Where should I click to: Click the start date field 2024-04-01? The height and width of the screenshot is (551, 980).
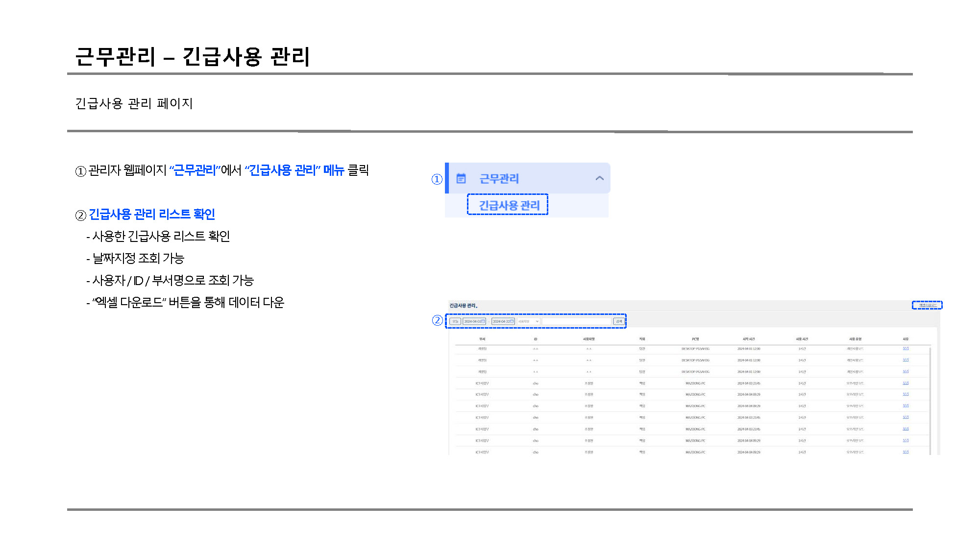click(x=474, y=321)
